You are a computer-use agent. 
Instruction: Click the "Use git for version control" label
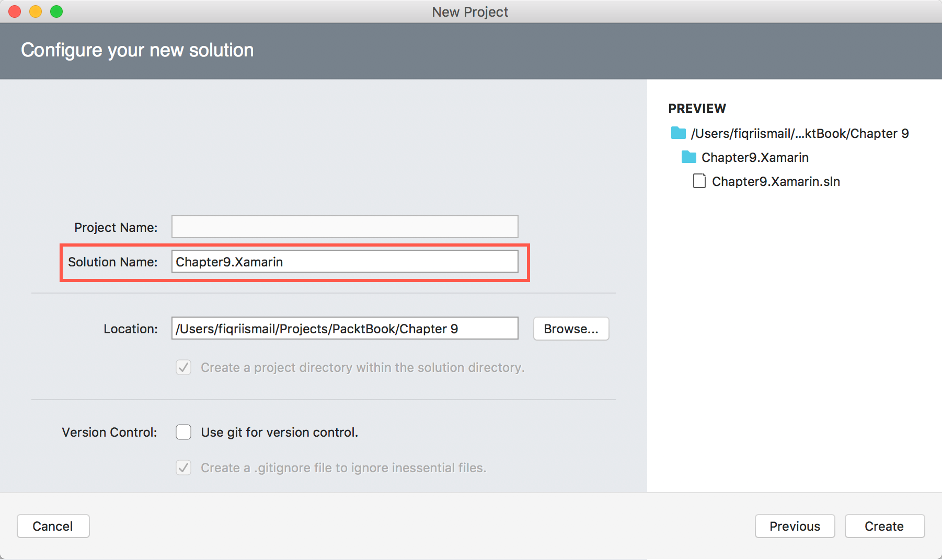coord(279,433)
